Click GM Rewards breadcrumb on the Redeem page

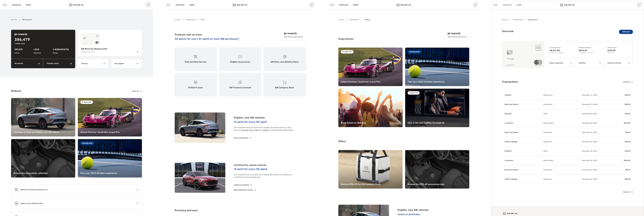[354, 20]
